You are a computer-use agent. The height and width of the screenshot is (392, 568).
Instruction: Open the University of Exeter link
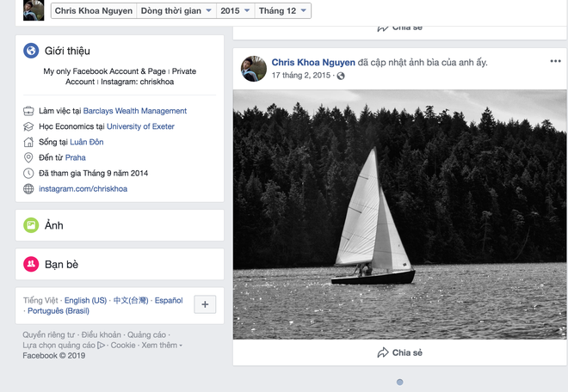click(x=140, y=126)
